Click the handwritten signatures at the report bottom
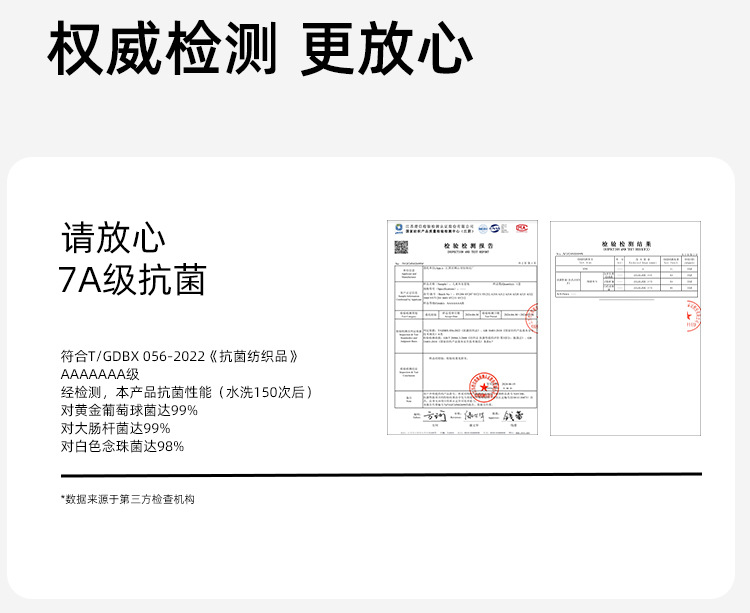The width and height of the screenshot is (750, 613). click(470, 416)
